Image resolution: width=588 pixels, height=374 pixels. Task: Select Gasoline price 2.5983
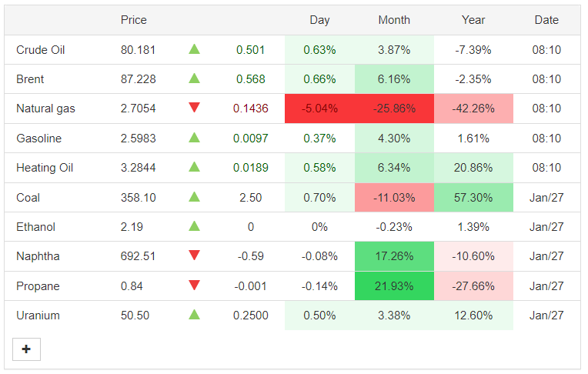[x=138, y=139]
